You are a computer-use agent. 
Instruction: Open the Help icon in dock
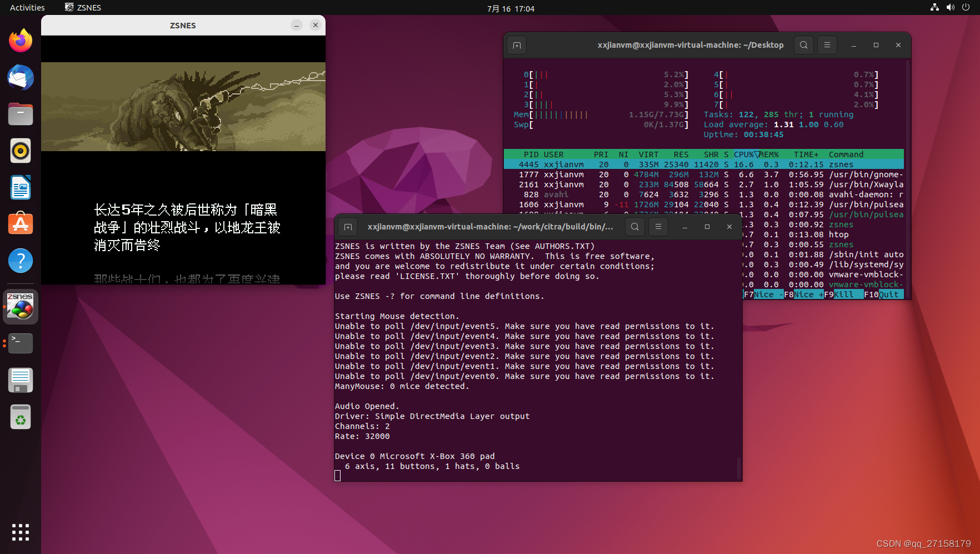(21, 261)
